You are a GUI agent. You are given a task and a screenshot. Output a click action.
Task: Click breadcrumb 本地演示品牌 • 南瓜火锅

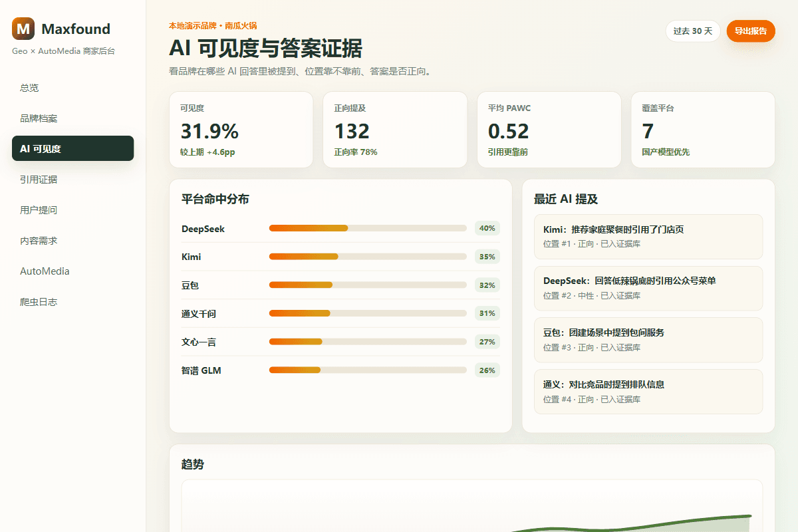pyautogui.click(x=213, y=26)
